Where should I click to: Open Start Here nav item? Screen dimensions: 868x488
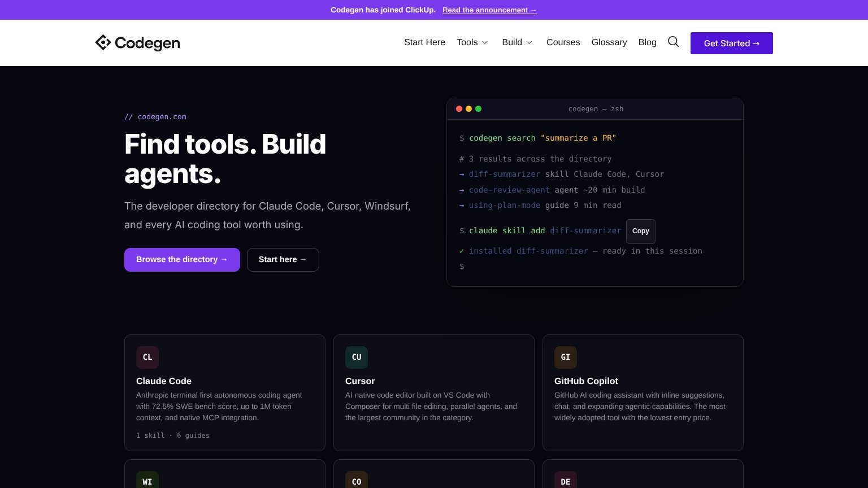coord(424,42)
